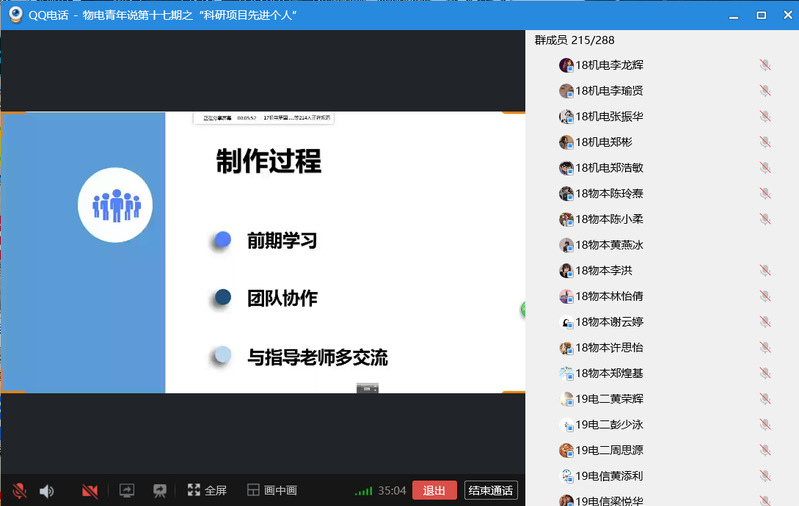Click the muted mic icon beside 18机电郑浩敏
The width and height of the screenshot is (799, 506).
(x=765, y=168)
